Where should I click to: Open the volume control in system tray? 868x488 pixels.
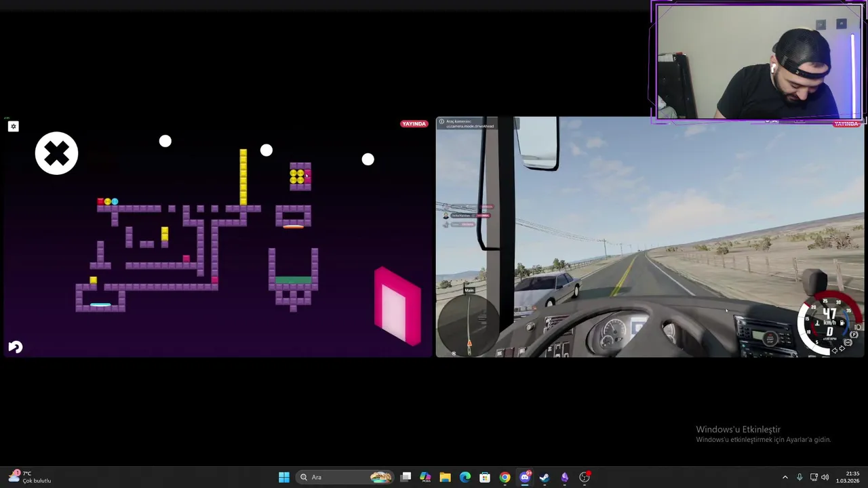point(825,477)
